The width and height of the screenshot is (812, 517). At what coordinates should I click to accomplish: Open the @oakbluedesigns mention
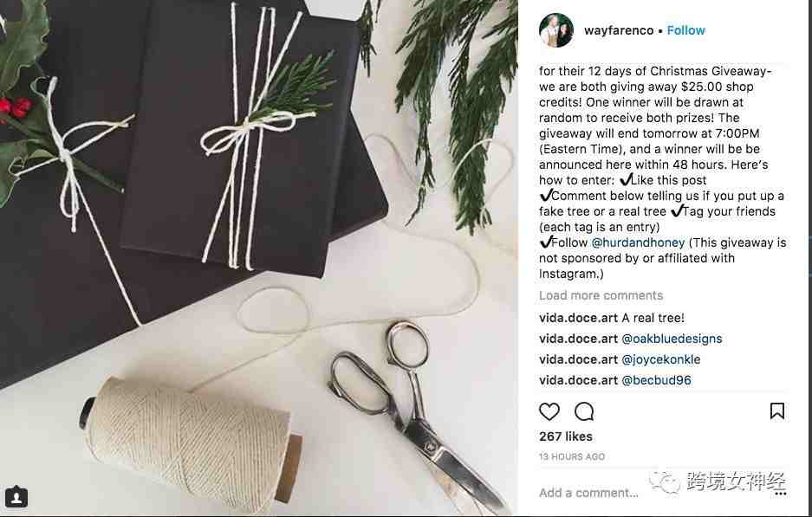[672, 339]
